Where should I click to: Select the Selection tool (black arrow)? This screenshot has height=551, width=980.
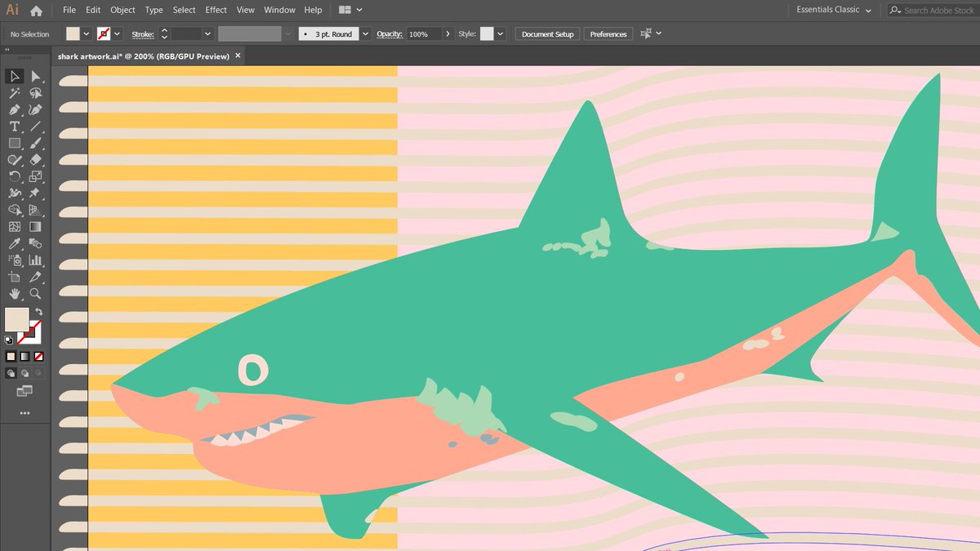(x=15, y=76)
